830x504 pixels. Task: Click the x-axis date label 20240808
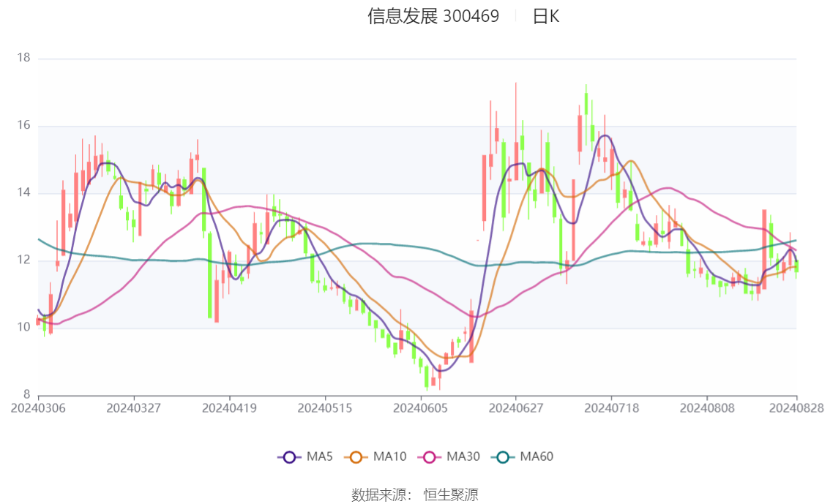tap(706, 408)
